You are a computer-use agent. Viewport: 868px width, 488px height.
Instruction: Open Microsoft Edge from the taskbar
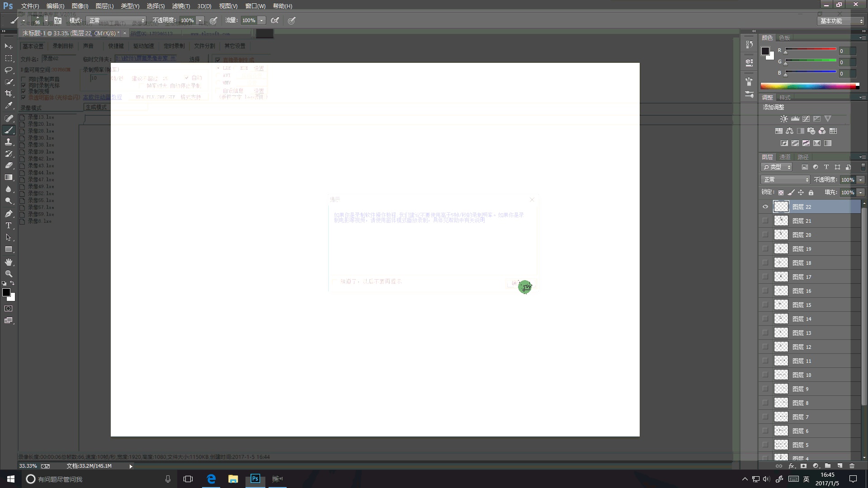pyautogui.click(x=211, y=479)
